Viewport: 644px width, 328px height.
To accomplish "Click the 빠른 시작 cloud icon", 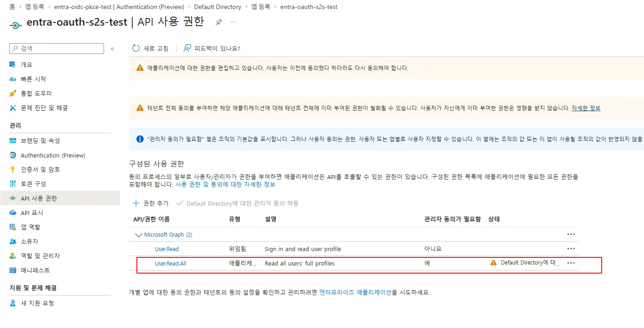I will point(13,79).
